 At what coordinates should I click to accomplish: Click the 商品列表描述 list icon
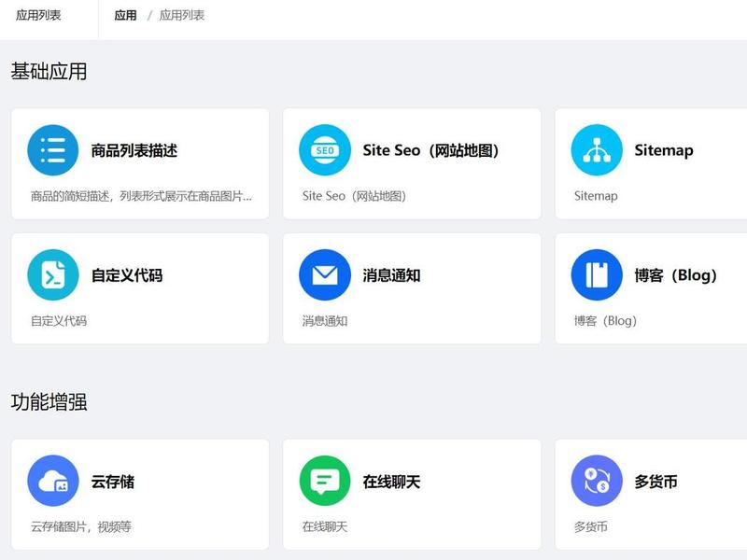[53, 150]
